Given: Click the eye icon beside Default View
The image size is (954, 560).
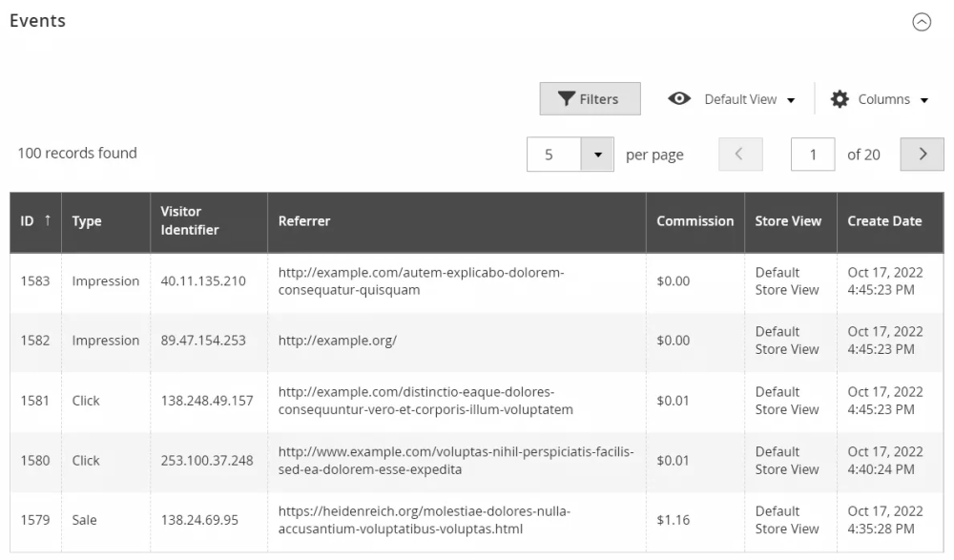Looking at the screenshot, I should (679, 99).
